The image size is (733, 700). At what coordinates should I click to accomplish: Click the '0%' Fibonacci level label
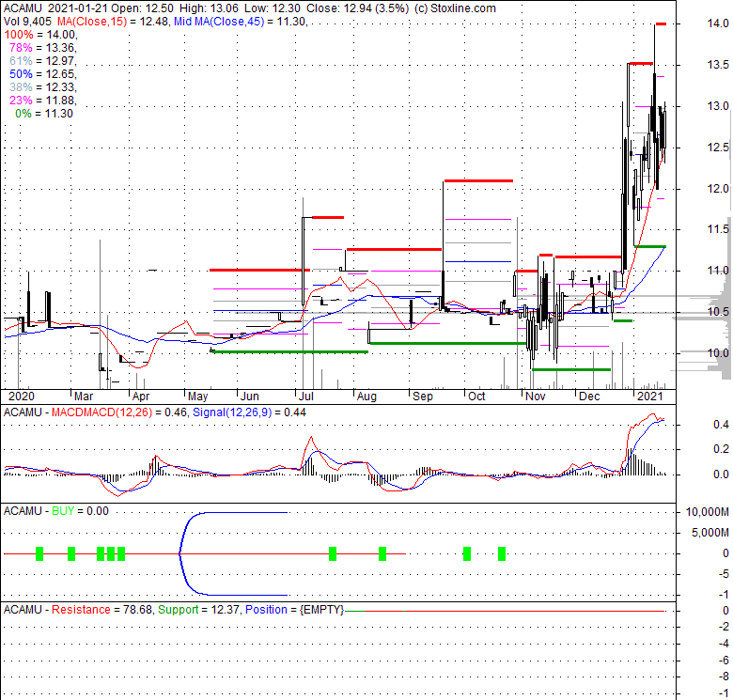tap(23, 113)
